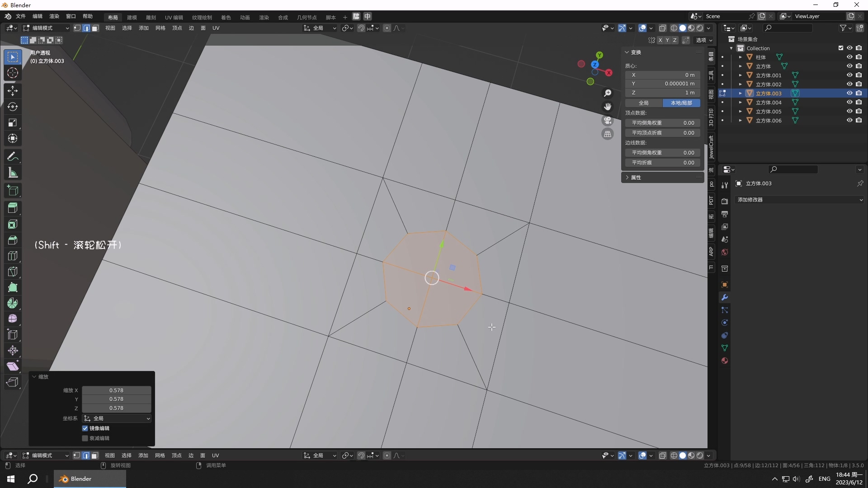Viewport: 868px width, 488px height.
Task: Click the 缩放 X value field
Action: pyautogui.click(x=116, y=390)
